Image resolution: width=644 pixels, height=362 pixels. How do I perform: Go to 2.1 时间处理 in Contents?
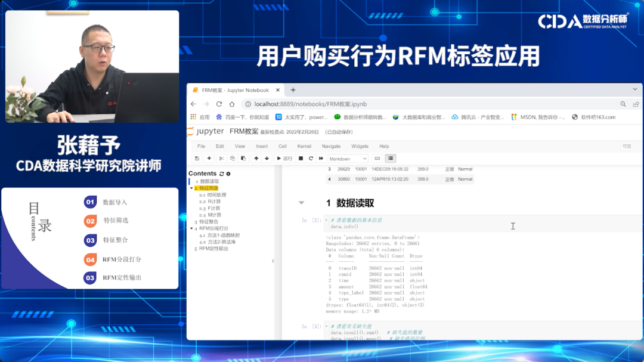(212, 195)
